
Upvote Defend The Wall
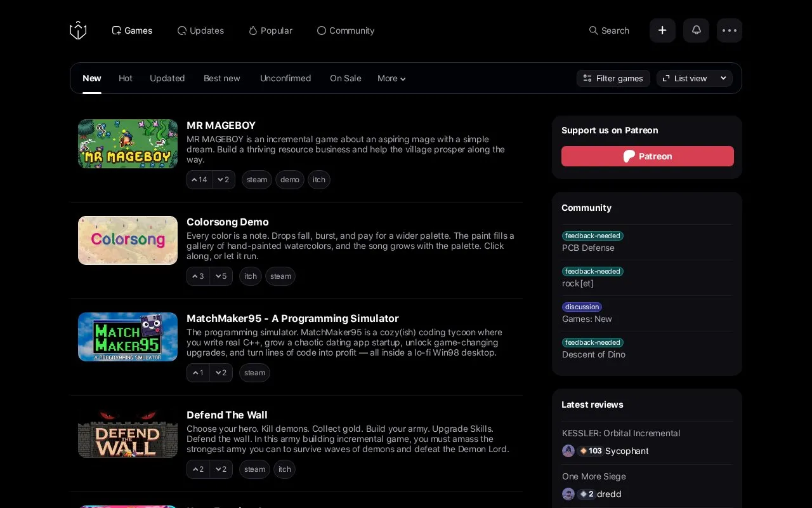click(x=198, y=469)
